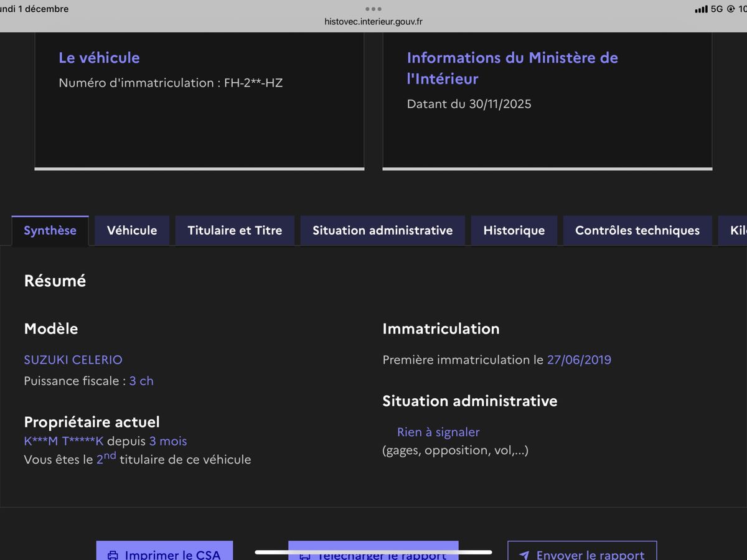Click the Numéro d'immatriculation FH-2**-HZ text
The image size is (747, 560).
(x=171, y=83)
